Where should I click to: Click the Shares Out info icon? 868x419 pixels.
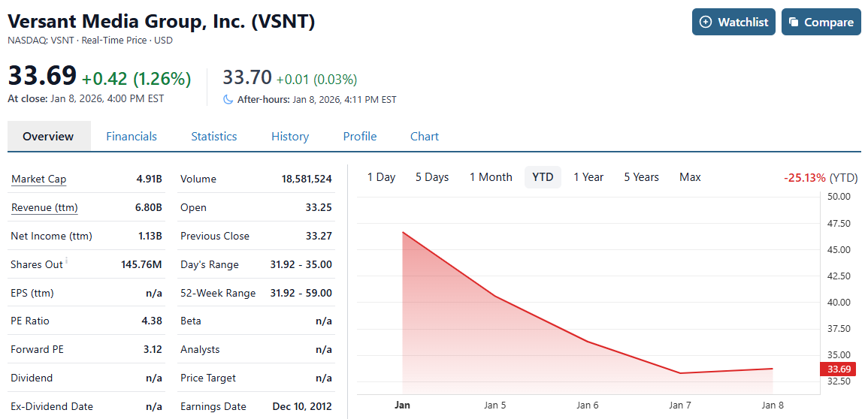pyautogui.click(x=66, y=261)
